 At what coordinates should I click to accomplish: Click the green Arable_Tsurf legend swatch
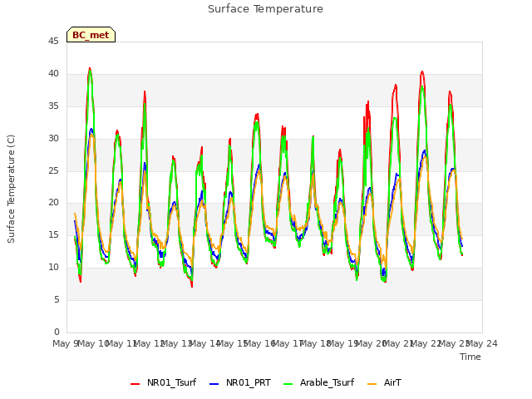(288, 384)
